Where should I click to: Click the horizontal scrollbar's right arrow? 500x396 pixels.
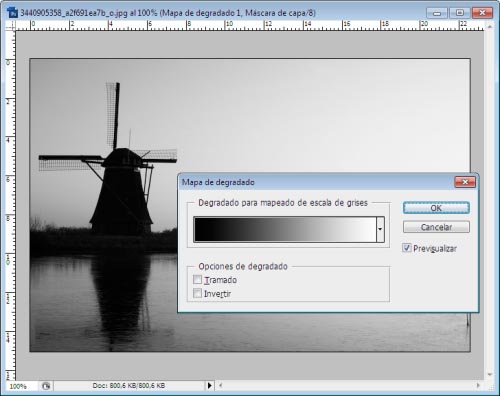pyautogui.click(x=478, y=386)
